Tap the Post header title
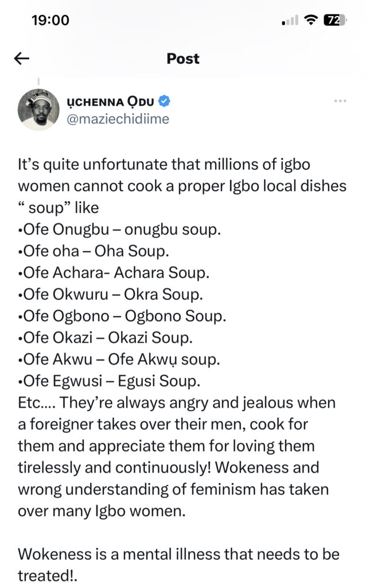366x588 pixels. (183, 59)
